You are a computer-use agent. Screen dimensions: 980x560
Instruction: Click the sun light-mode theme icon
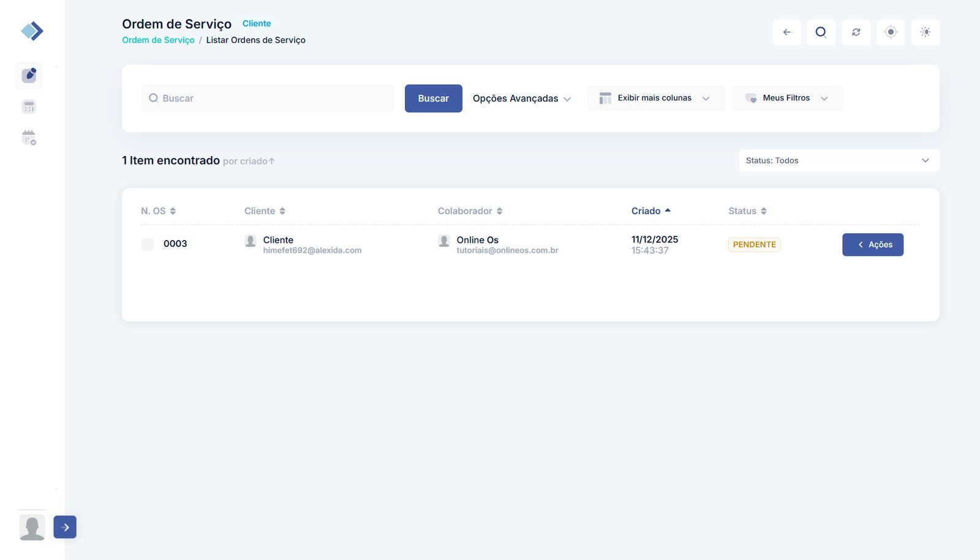pyautogui.click(x=925, y=32)
